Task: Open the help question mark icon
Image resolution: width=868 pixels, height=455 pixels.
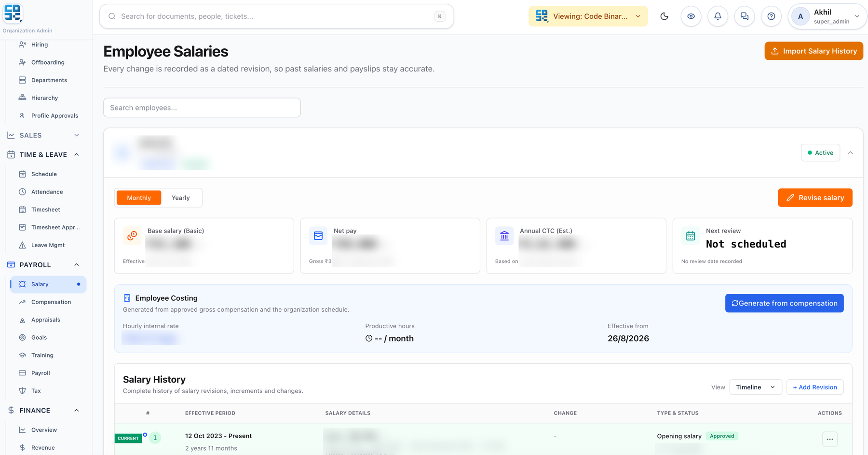Action: (x=771, y=16)
